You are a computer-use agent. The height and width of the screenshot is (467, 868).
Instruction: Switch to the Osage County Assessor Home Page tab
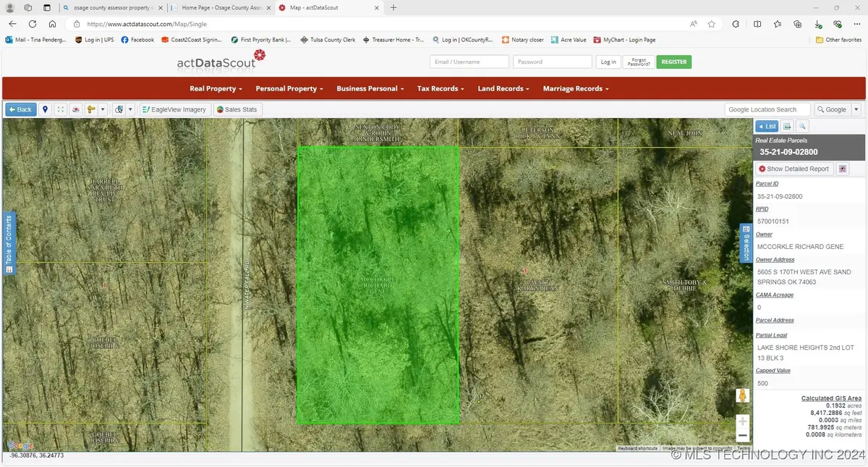tap(221, 8)
